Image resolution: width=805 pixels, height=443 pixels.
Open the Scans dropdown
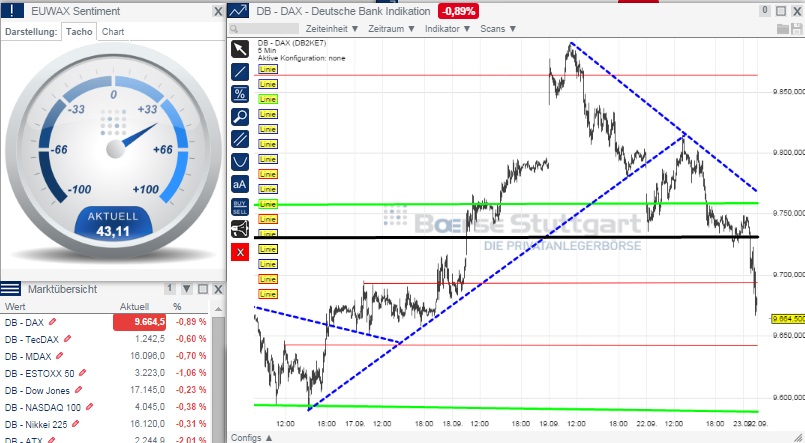coord(498,29)
